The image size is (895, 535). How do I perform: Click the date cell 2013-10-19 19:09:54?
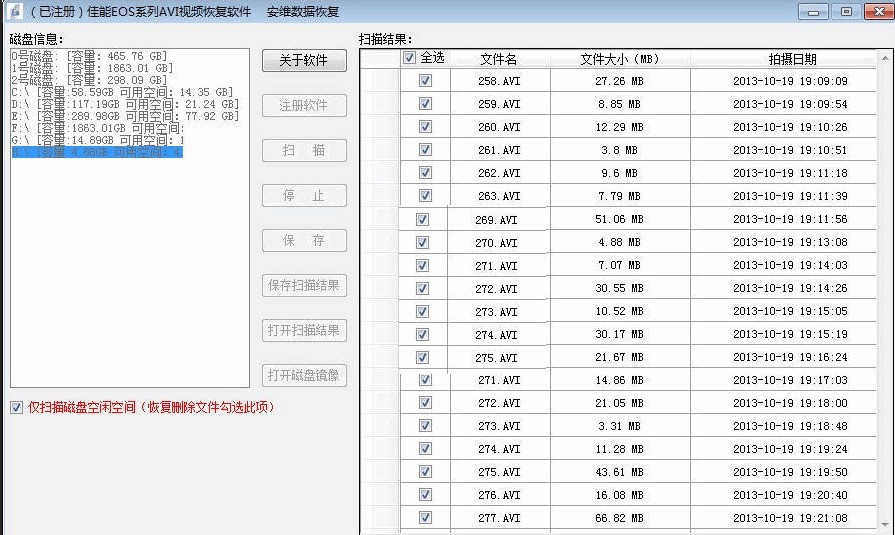tap(791, 104)
